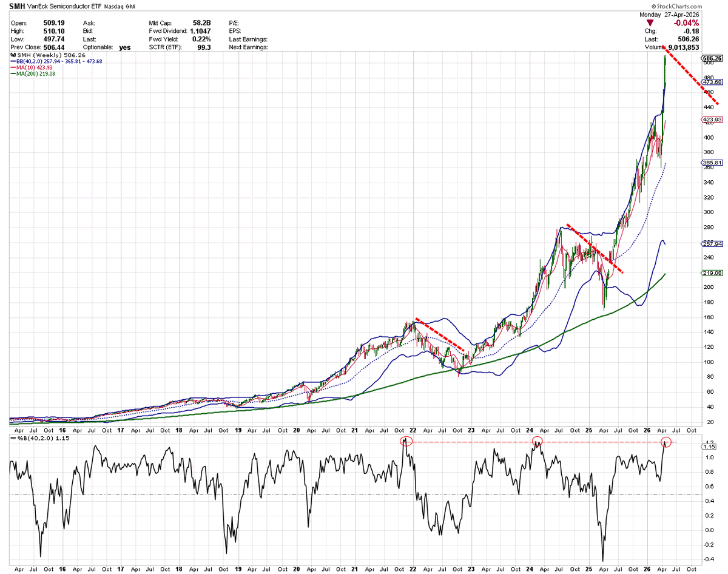
Task: Click the red MA(10) legend line marker
Action: pos(13,67)
